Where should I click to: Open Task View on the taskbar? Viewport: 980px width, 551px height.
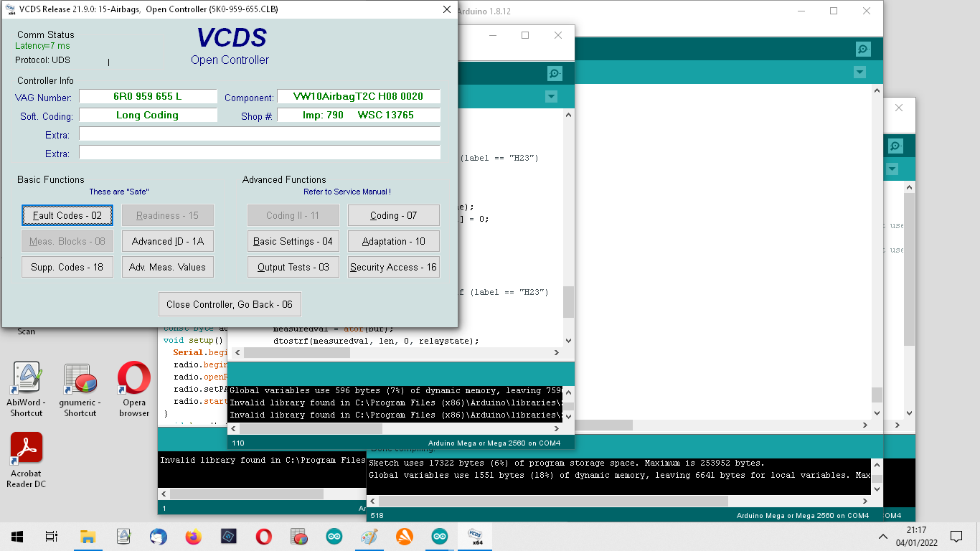52,536
